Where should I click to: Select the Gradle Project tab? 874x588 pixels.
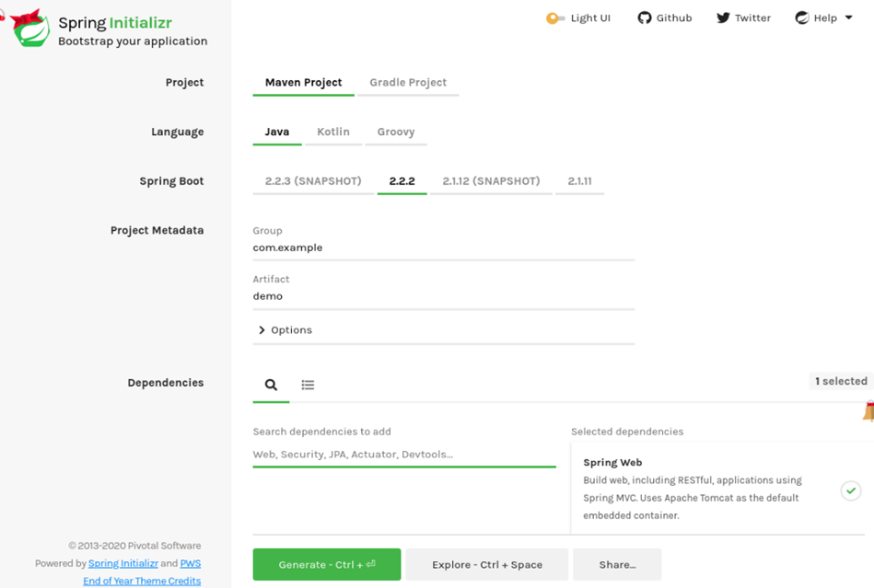pyautogui.click(x=408, y=83)
